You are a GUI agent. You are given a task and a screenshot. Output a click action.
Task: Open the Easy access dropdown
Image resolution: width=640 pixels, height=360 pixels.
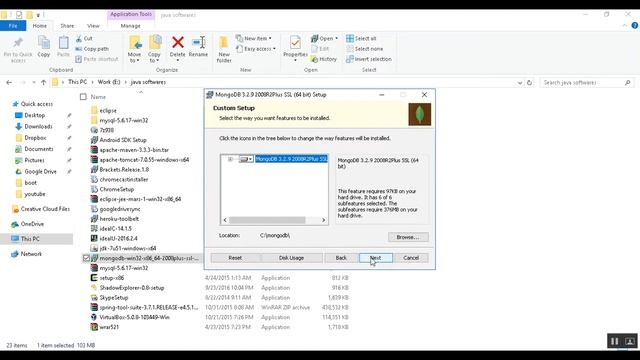click(256, 49)
